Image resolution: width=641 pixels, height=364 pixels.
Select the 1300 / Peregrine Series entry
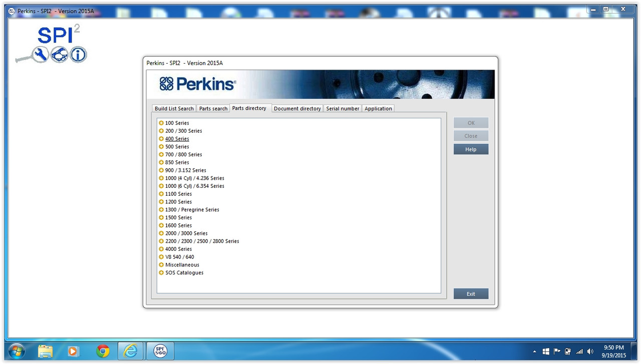[192, 210]
